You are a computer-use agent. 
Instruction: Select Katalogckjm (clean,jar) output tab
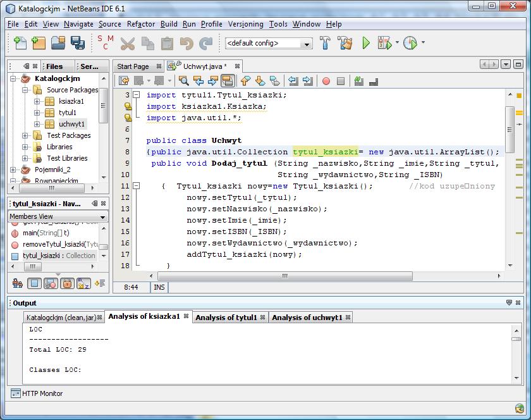click(x=61, y=318)
